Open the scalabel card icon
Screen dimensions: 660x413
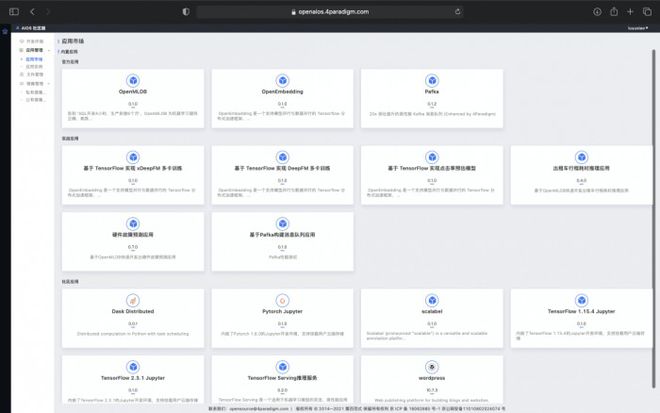tap(432, 300)
